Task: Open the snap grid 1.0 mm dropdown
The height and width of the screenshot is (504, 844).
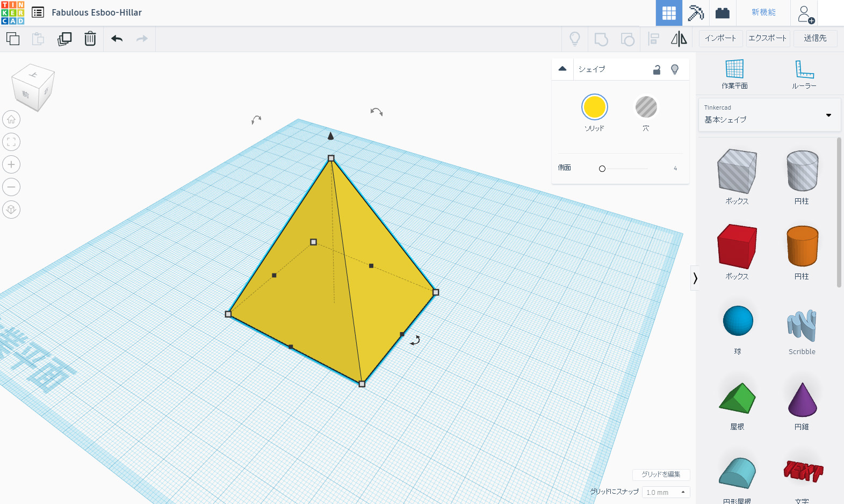Action: tap(666, 492)
